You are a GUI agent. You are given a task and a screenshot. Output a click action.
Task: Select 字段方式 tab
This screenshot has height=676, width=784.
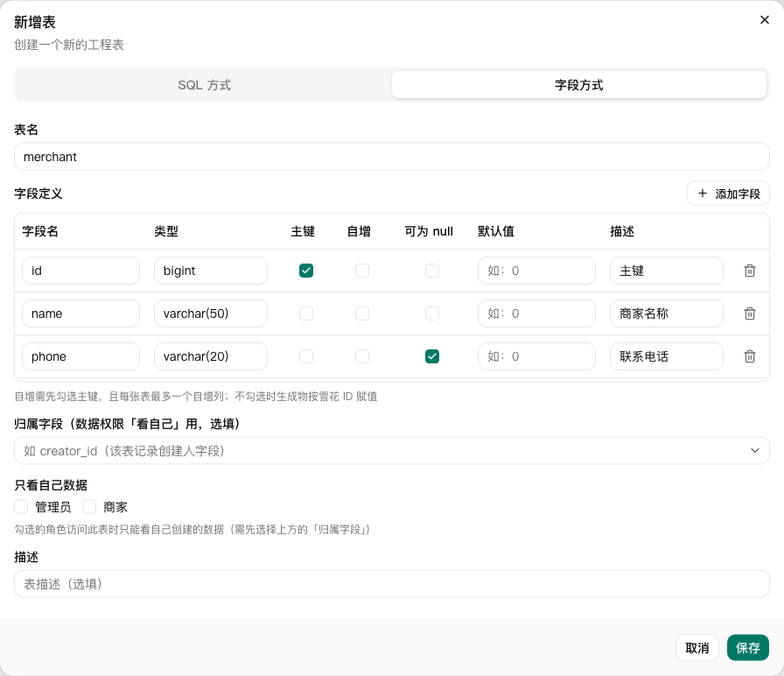tap(579, 85)
